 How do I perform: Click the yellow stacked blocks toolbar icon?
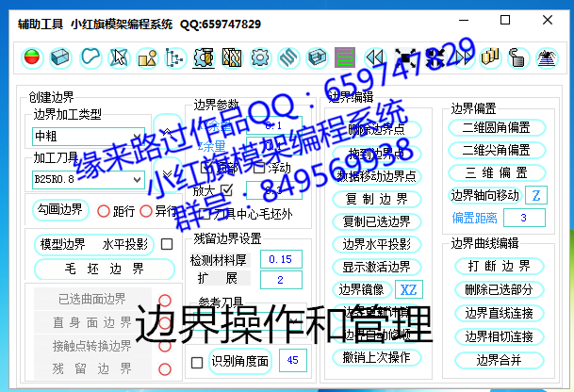pyautogui.click(x=490, y=57)
